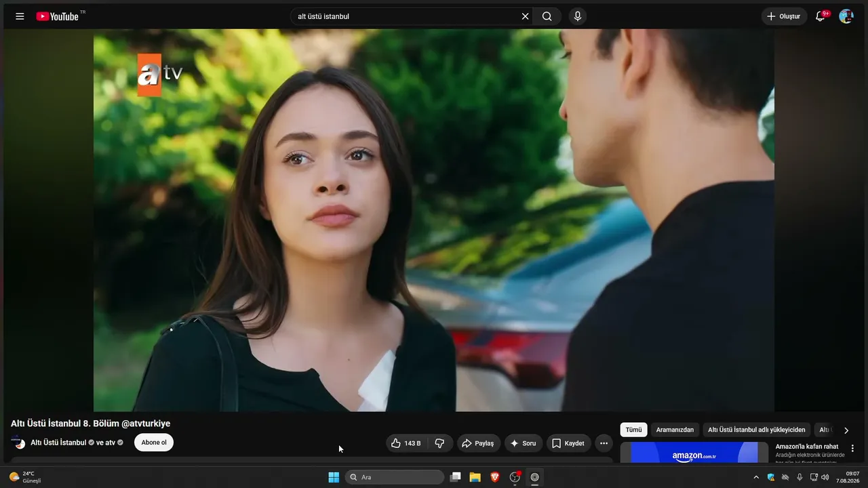Open the volume control in system tray
Image resolution: width=868 pixels, height=488 pixels.
pos(825,477)
